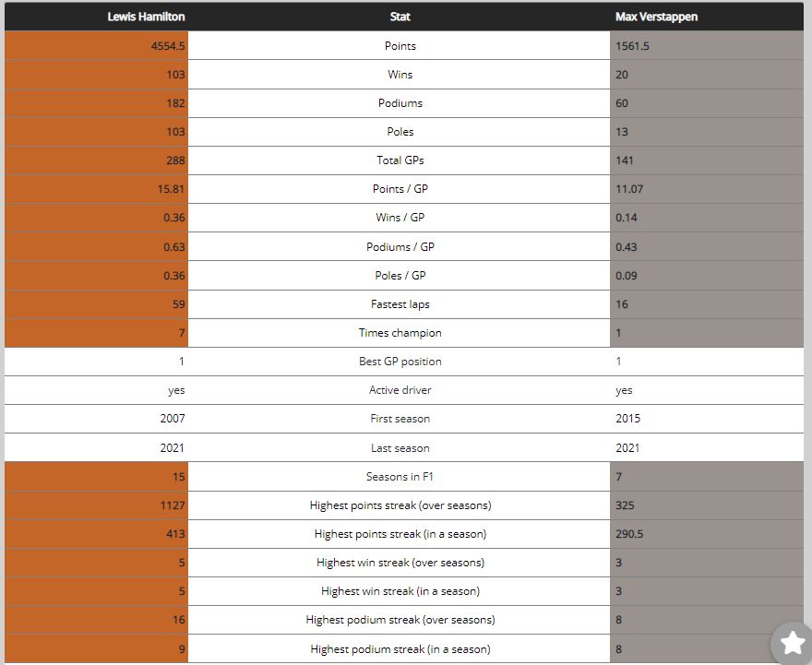The width and height of the screenshot is (812, 665).
Task: Click the Poles stat label
Action: point(400,132)
